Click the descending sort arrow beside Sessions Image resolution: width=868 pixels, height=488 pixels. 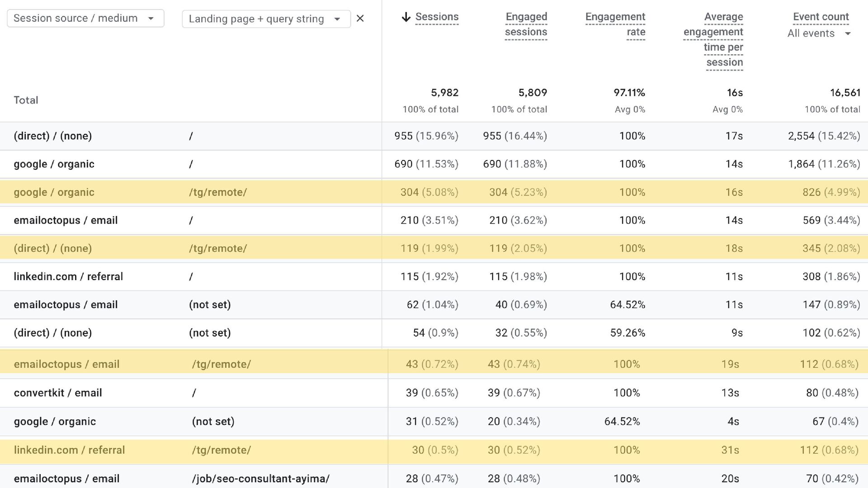tap(406, 17)
